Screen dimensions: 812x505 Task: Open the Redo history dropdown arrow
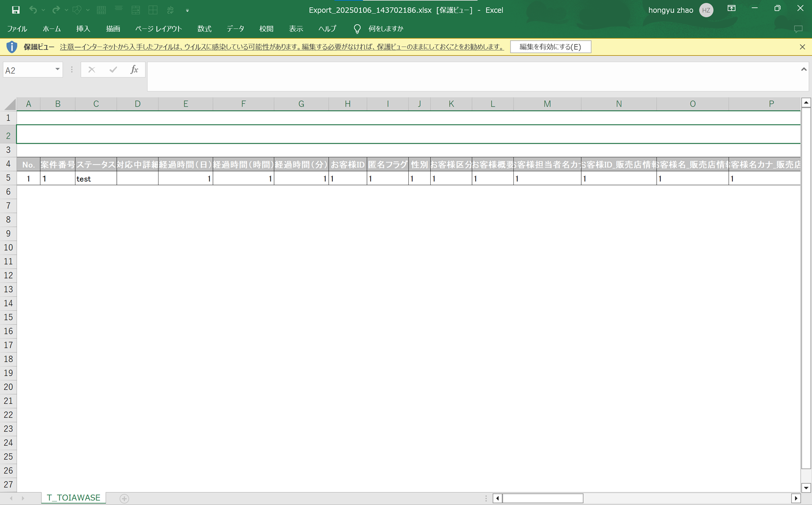tap(66, 10)
